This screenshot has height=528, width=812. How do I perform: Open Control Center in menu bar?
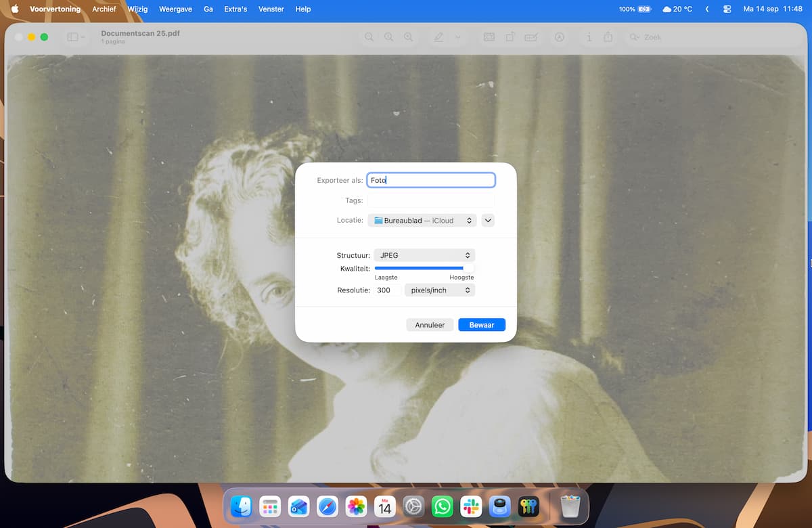pos(727,9)
